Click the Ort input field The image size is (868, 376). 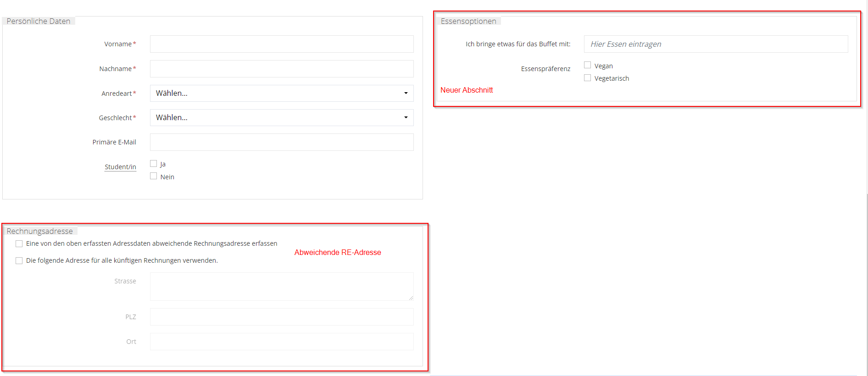coord(281,342)
